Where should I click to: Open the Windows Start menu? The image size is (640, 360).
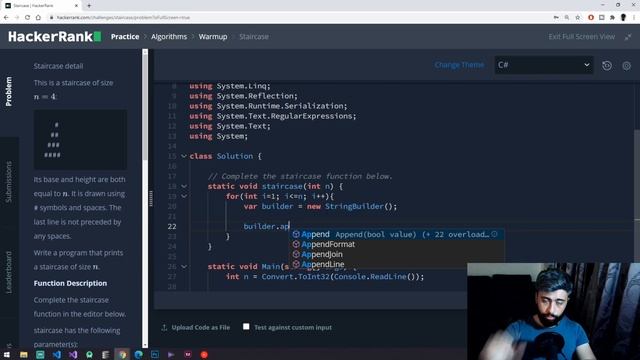(x=7, y=355)
